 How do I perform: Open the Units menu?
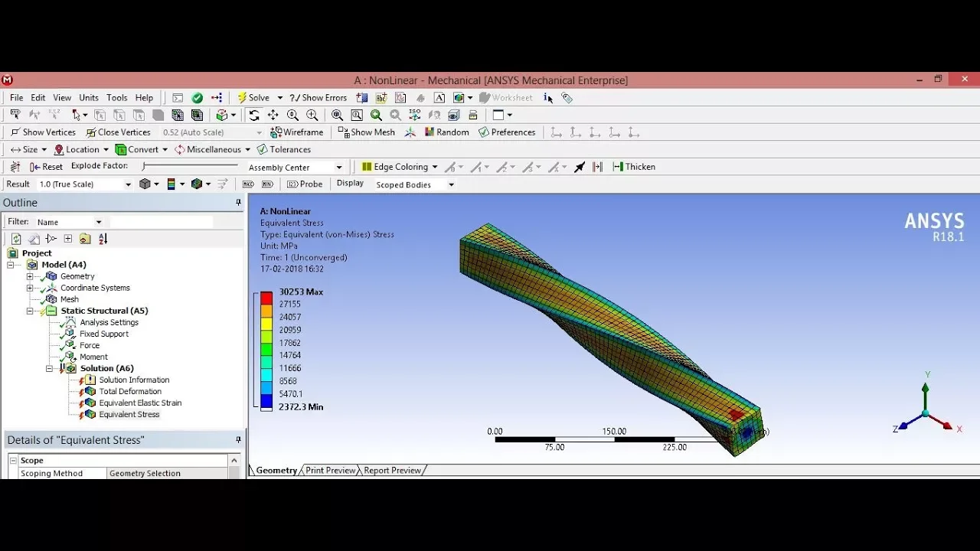click(89, 98)
